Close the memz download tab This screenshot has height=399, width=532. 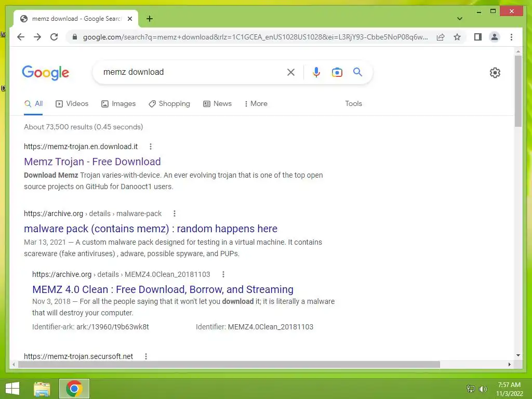tap(129, 19)
